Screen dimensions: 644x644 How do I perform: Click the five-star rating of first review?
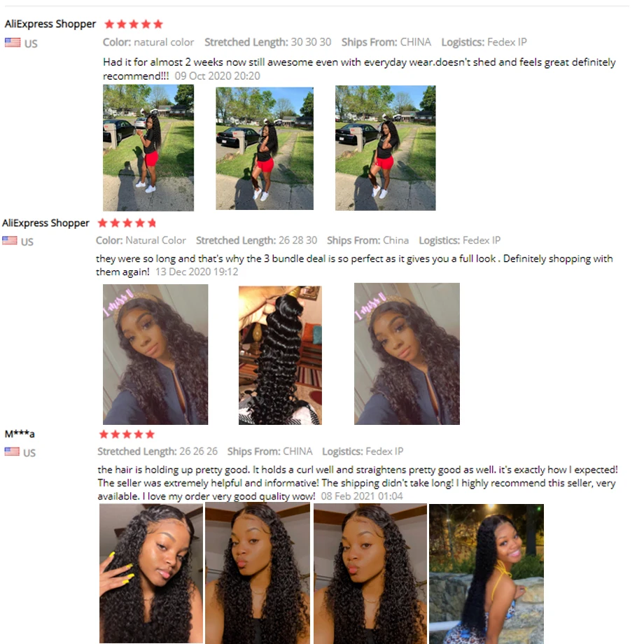(134, 24)
